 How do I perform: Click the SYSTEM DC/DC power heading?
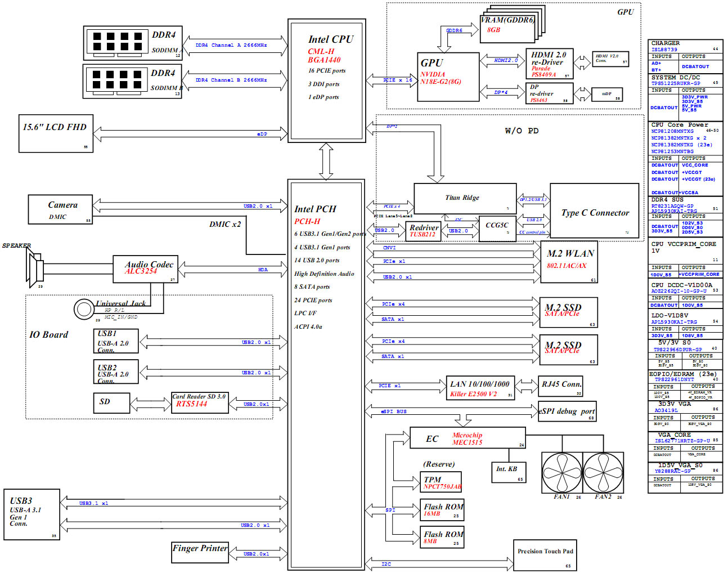coord(676,77)
